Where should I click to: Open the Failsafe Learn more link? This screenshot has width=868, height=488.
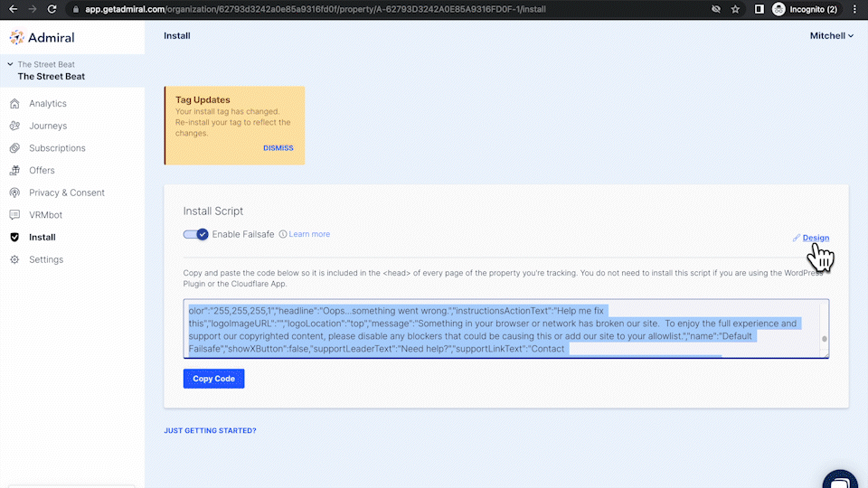(309, 234)
